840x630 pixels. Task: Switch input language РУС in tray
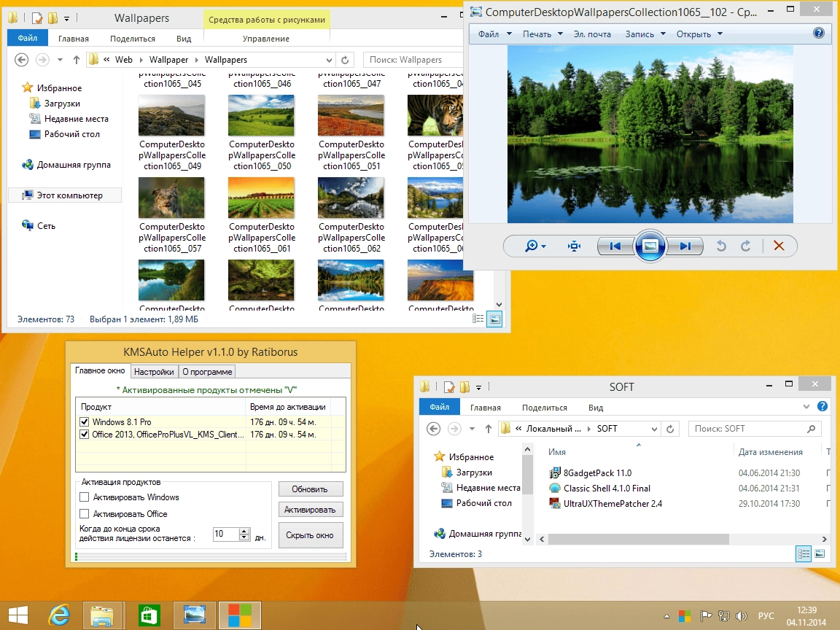pyautogui.click(x=766, y=616)
